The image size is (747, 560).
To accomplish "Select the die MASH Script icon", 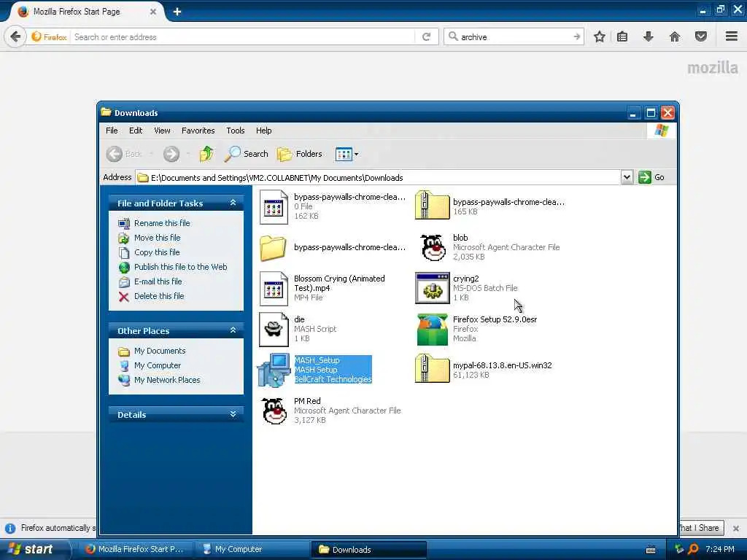I will point(274,329).
